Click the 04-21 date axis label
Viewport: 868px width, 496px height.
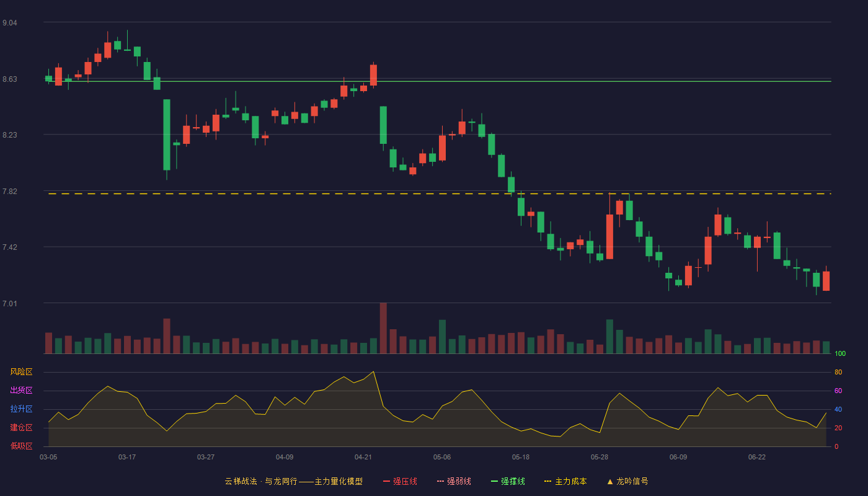point(363,457)
